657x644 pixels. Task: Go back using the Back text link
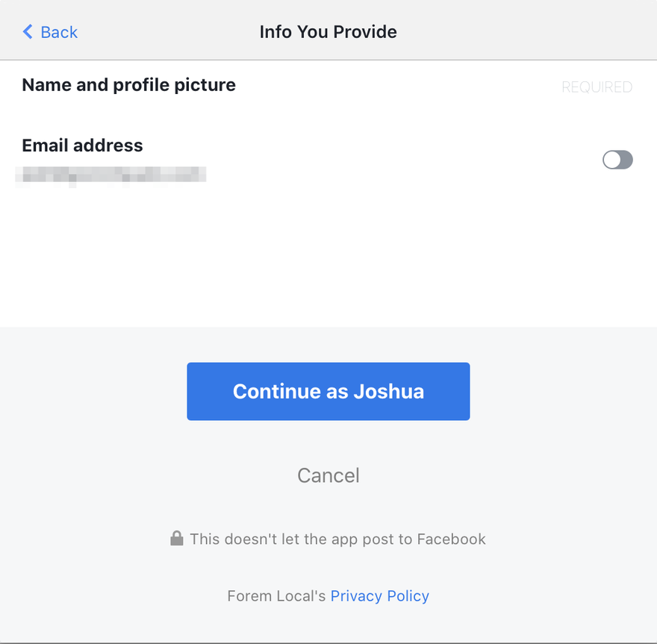coord(59,32)
